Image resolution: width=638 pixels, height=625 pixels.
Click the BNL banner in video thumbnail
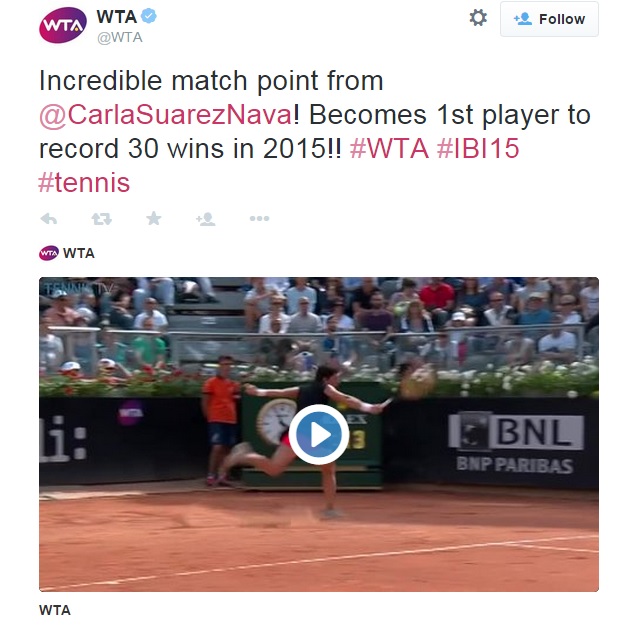pos(516,432)
